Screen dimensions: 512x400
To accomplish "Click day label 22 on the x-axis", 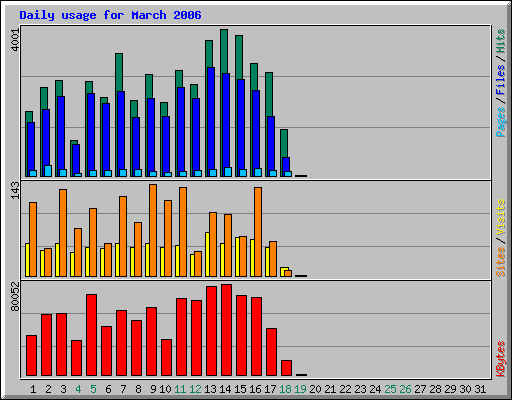I will 345,389.
